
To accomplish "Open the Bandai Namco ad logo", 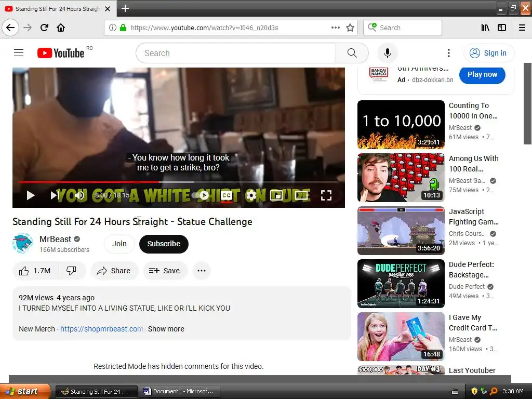I will [x=379, y=74].
